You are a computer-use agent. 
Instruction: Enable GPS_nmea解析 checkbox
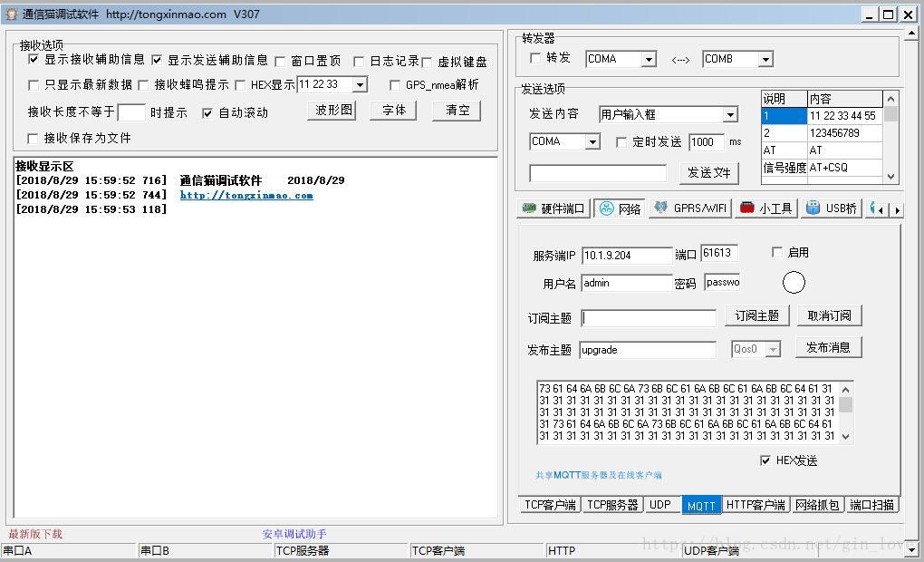click(x=395, y=85)
